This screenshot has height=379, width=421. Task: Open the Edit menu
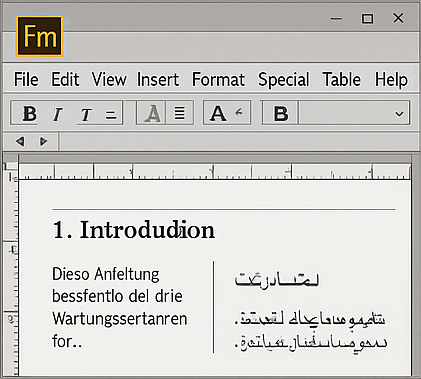click(x=65, y=79)
